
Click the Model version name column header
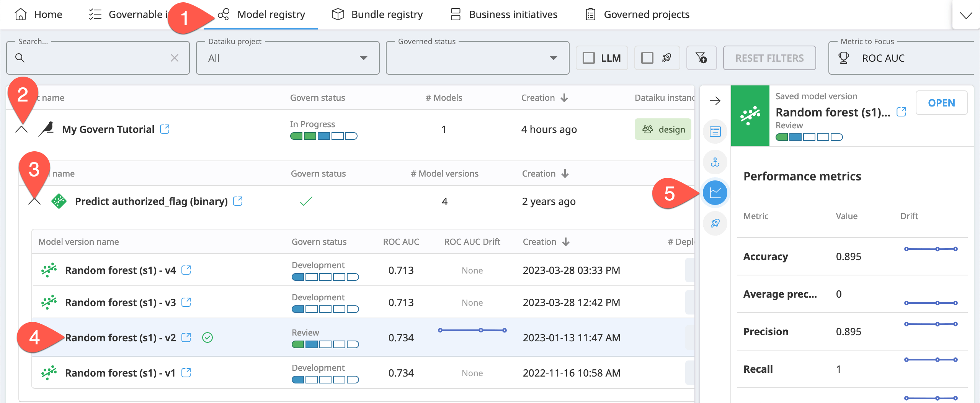click(78, 242)
